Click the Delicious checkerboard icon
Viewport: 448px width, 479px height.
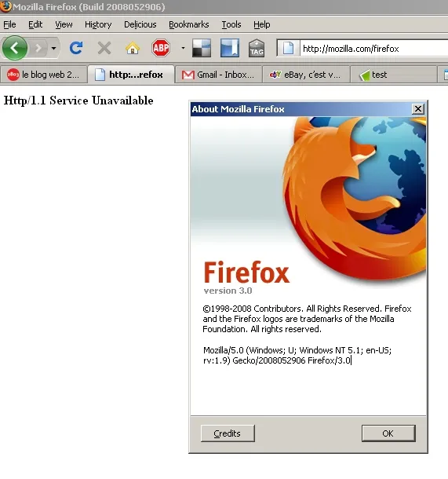coord(202,48)
